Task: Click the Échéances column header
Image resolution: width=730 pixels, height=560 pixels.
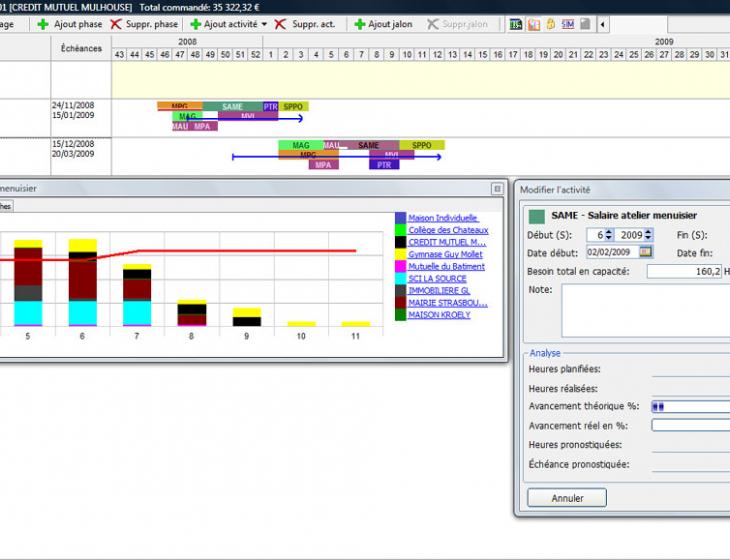Action: pyautogui.click(x=81, y=48)
